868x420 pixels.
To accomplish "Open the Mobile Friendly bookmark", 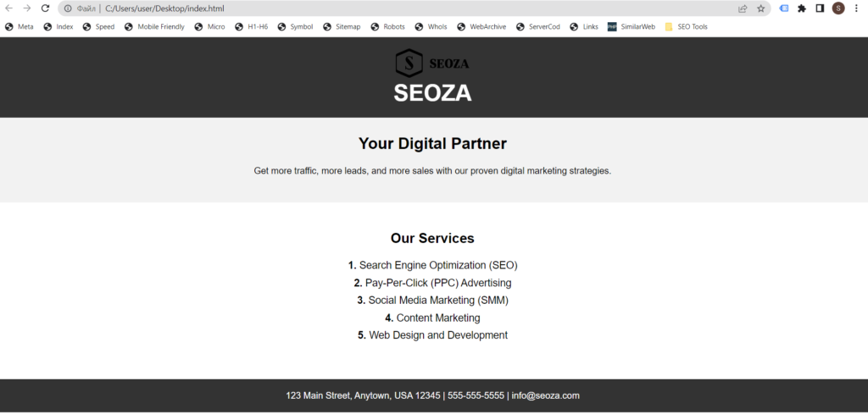I will pyautogui.click(x=154, y=26).
